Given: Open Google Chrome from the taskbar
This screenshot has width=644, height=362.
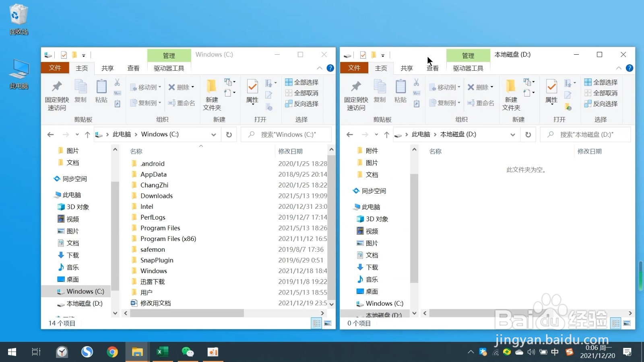Looking at the screenshot, I should [x=112, y=352].
